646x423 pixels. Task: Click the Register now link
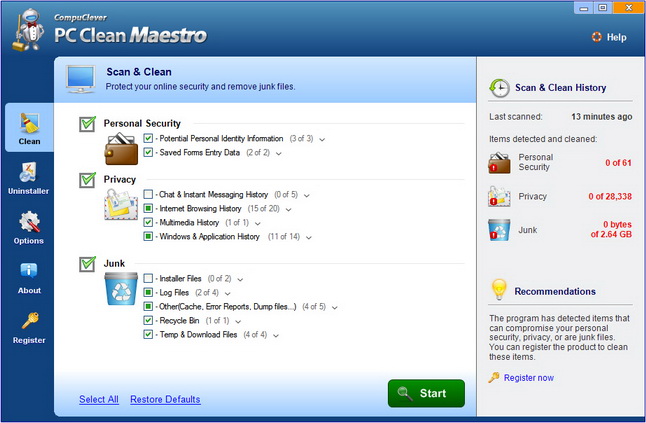(x=529, y=378)
